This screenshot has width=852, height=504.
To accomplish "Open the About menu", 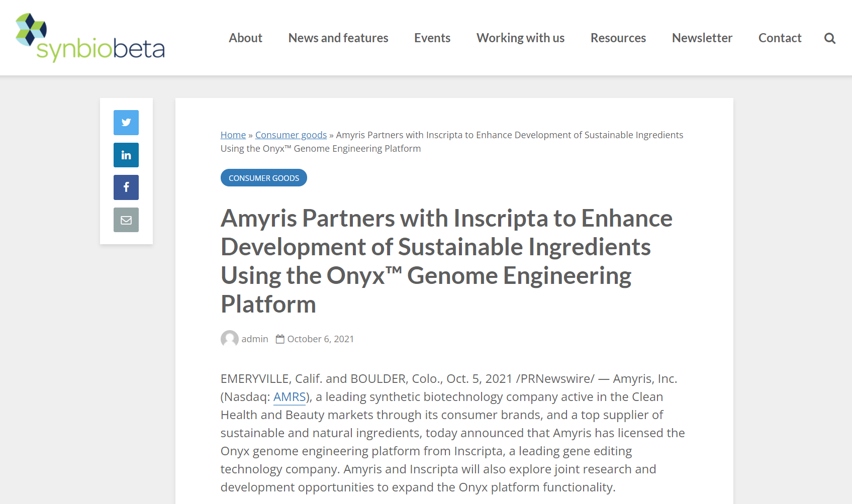I will point(245,38).
